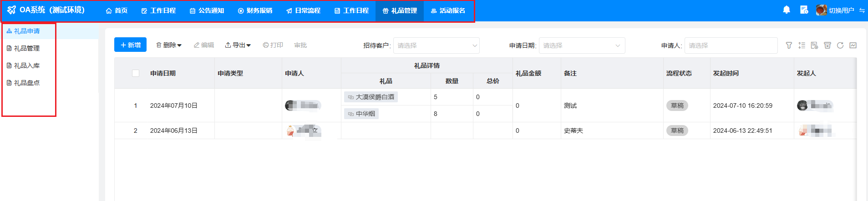Switch to 财务报销 top menu
Image resolution: width=868 pixels, height=201 pixels.
255,10
